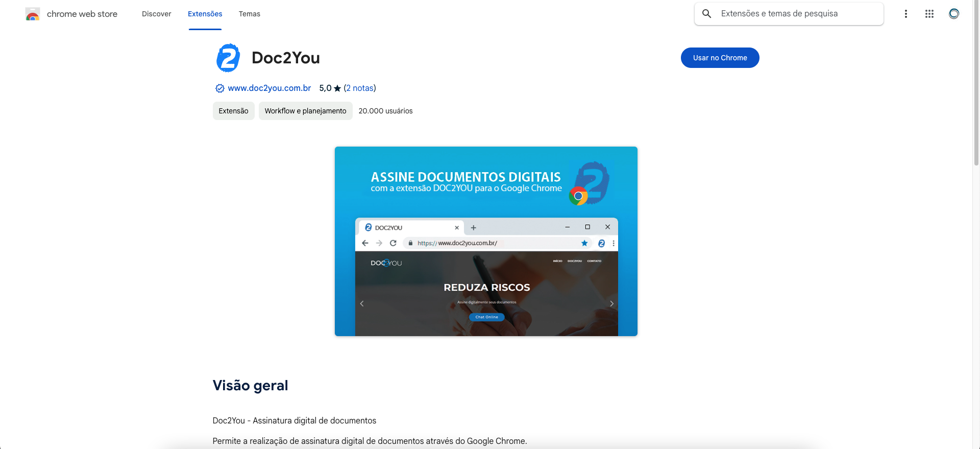Open the www.doc2you.com.br link

(x=269, y=88)
